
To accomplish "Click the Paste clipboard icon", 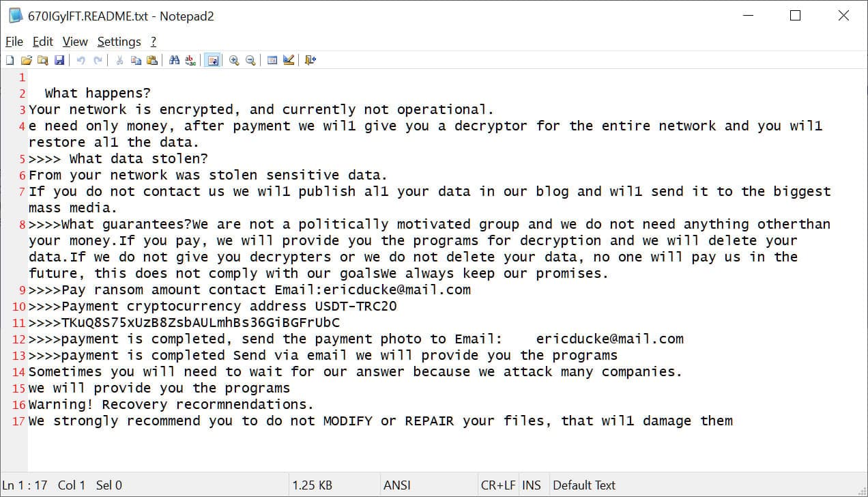I will coord(152,60).
